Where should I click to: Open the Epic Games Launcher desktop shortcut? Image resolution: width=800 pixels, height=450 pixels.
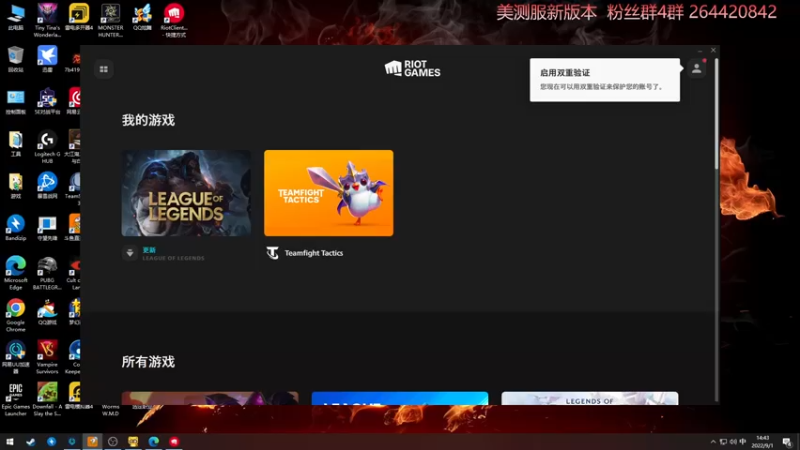coord(16,399)
